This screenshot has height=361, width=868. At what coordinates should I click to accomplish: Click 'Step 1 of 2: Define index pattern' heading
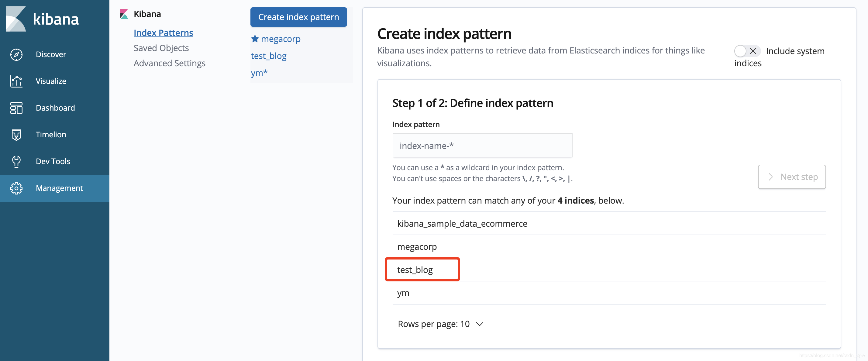(472, 103)
